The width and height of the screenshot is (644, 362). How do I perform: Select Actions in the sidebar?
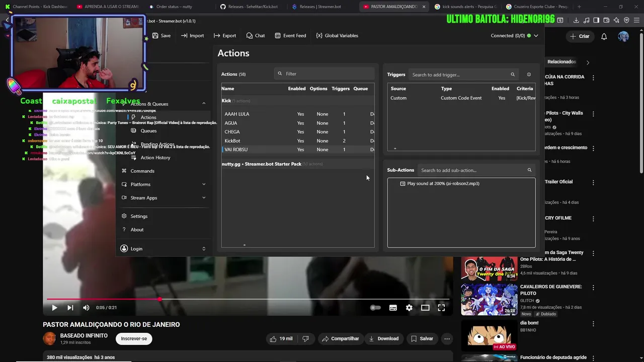point(148,117)
